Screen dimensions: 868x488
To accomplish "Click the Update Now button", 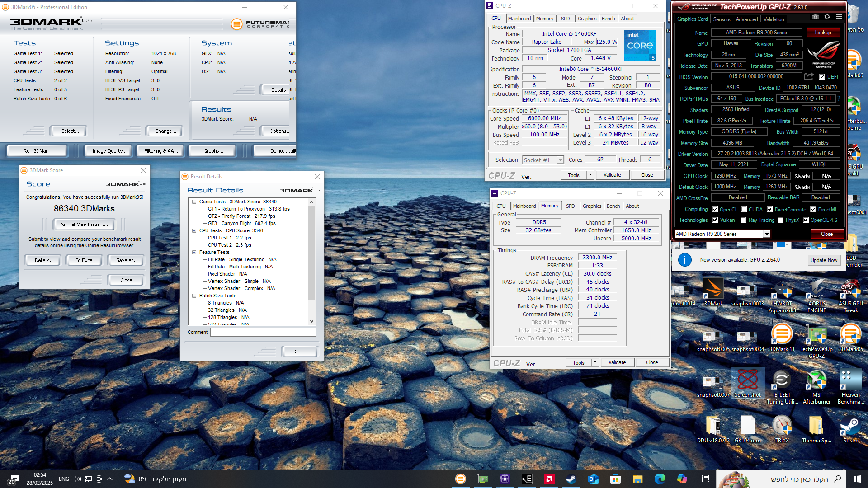I will (x=824, y=260).
